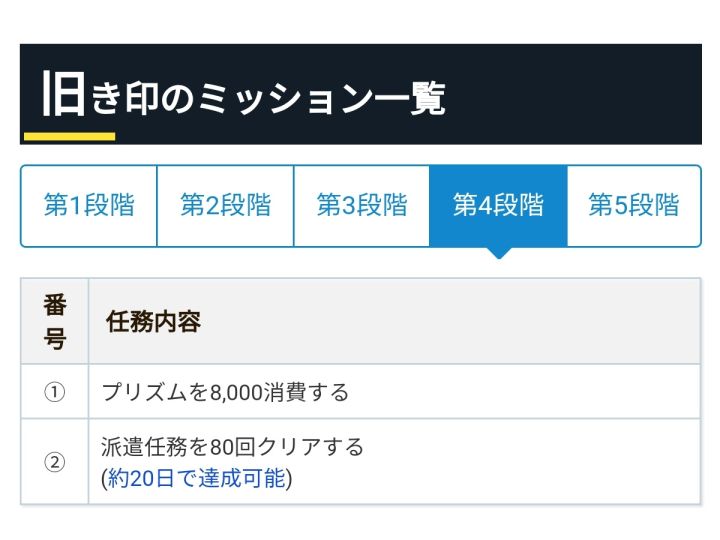
Task: Open the 約20日で達成可能 link
Action: pos(197,478)
